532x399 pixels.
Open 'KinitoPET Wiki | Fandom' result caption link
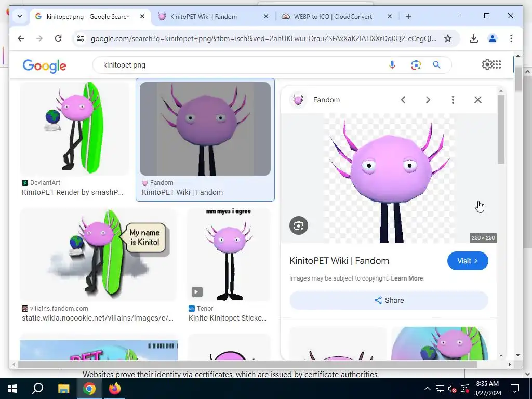click(x=182, y=192)
